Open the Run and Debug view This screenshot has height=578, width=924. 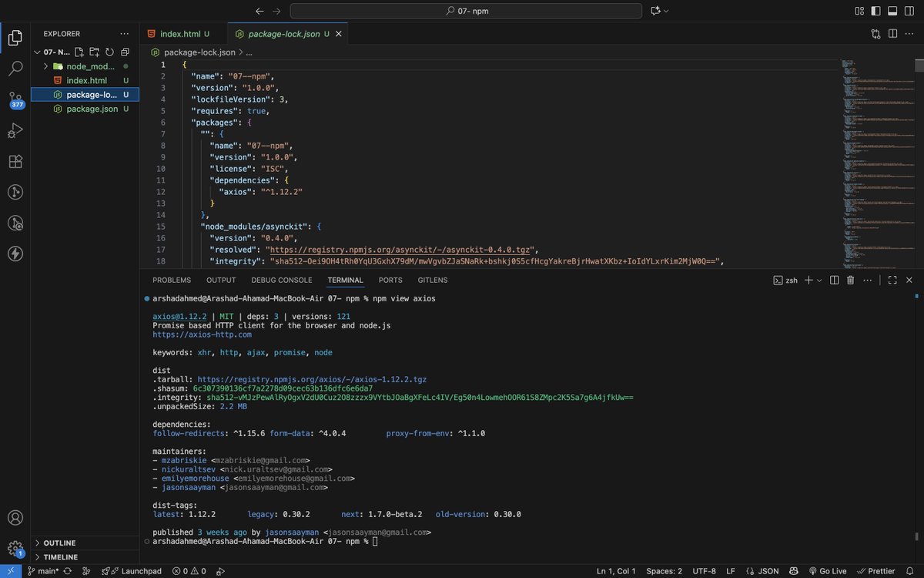tap(15, 130)
